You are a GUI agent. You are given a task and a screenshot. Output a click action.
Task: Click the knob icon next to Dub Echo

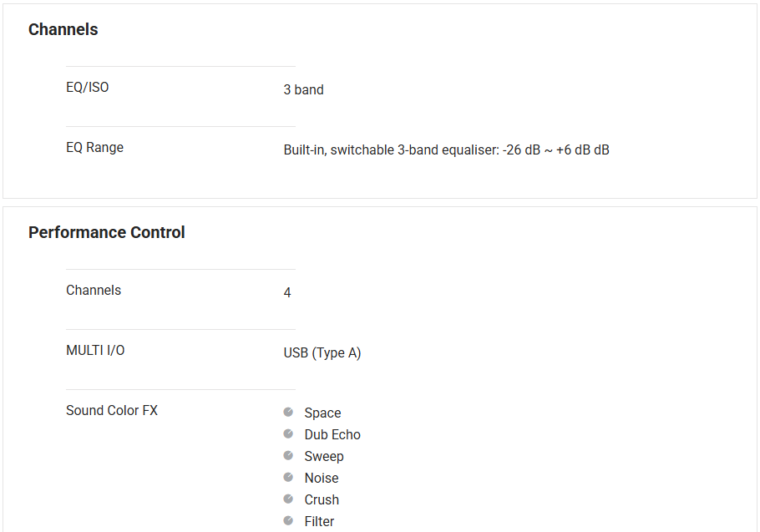[x=288, y=434]
